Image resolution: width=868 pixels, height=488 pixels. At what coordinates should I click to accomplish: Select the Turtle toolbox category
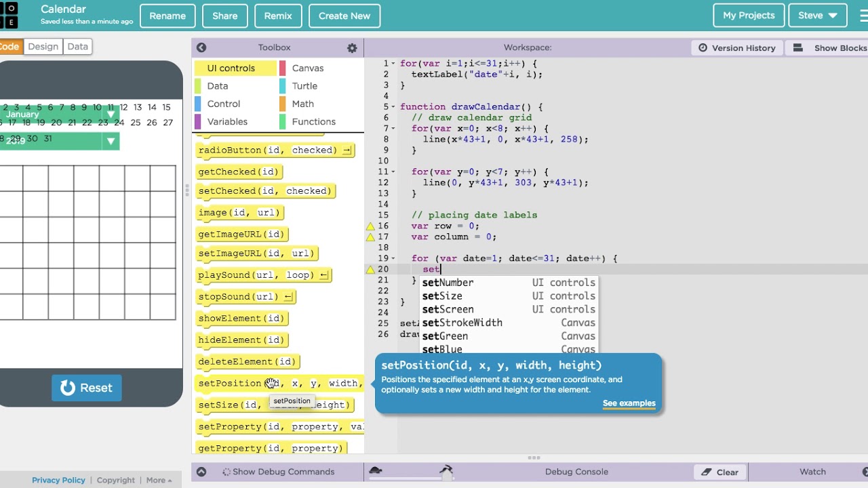(321, 86)
